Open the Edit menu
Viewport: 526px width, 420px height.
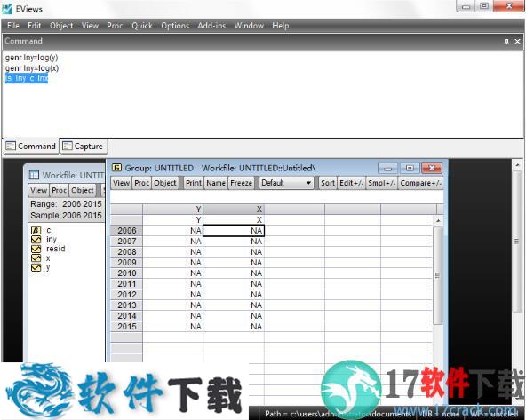click(x=35, y=26)
